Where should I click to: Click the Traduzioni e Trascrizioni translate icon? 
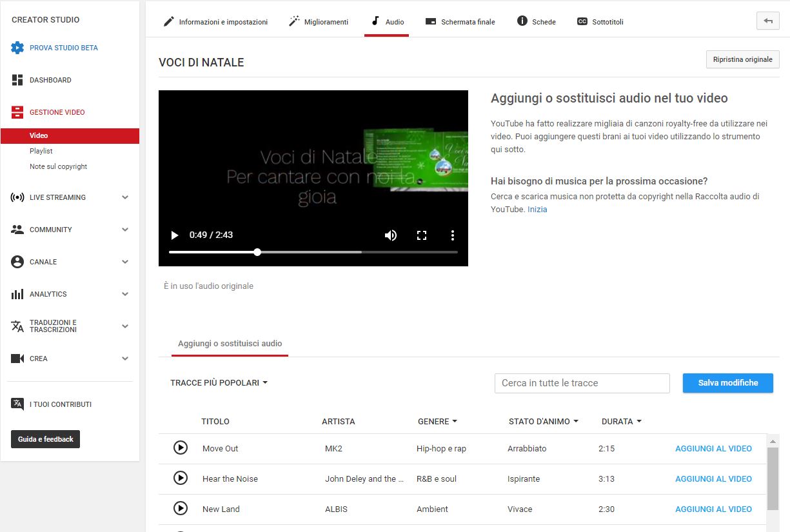17,326
